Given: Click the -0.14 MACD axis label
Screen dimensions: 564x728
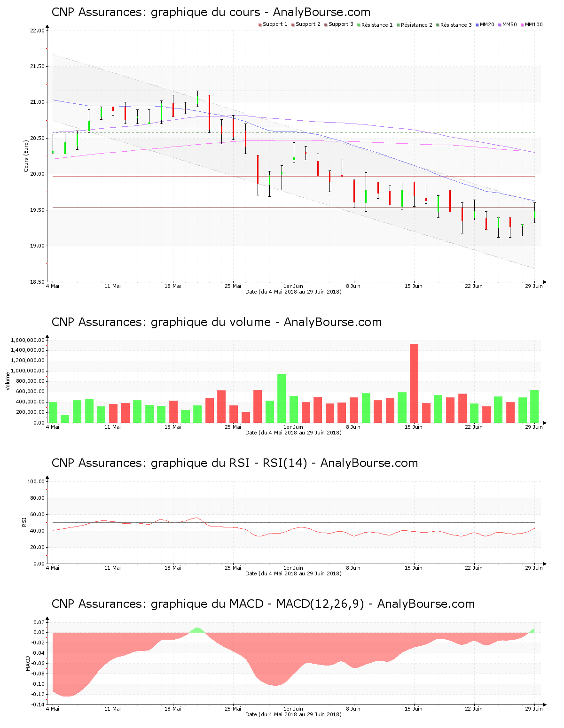Looking at the screenshot, I should coord(38,705).
